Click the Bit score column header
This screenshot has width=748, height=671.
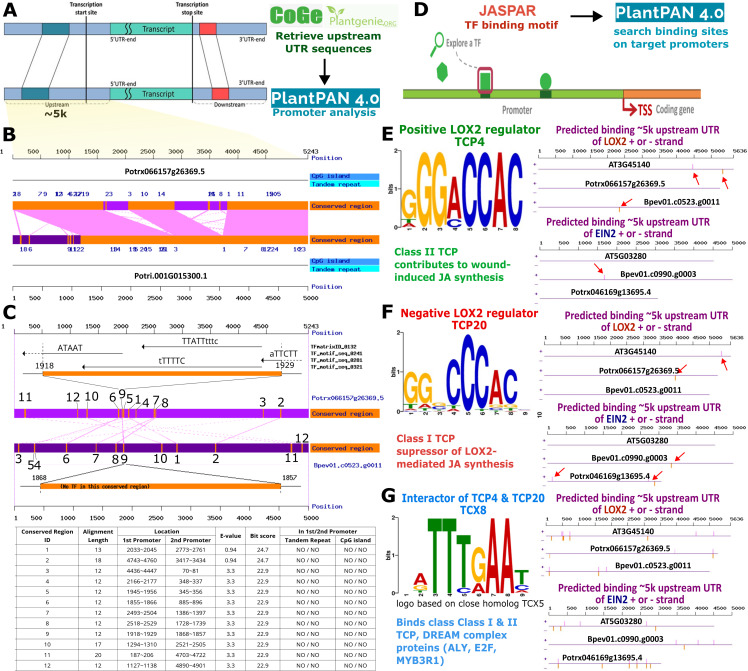[263, 536]
